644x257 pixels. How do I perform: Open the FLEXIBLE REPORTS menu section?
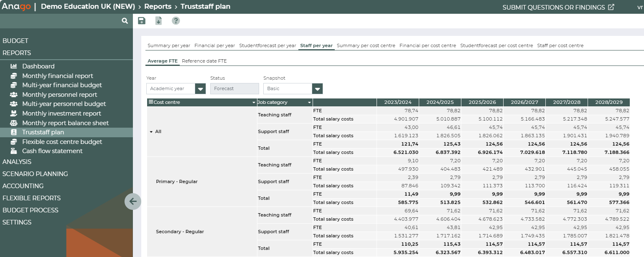[32, 198]
